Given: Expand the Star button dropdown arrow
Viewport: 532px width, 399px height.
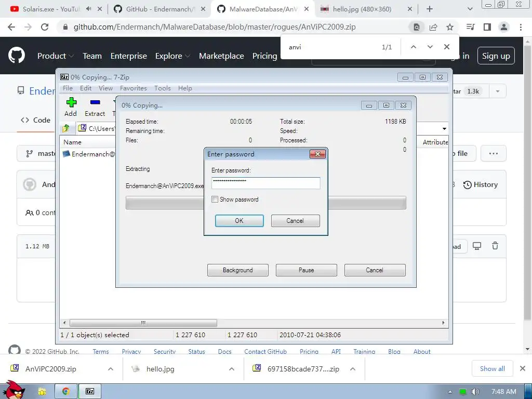Looking at the screenshot, I should pyautogui.click(x=498, y=91).
